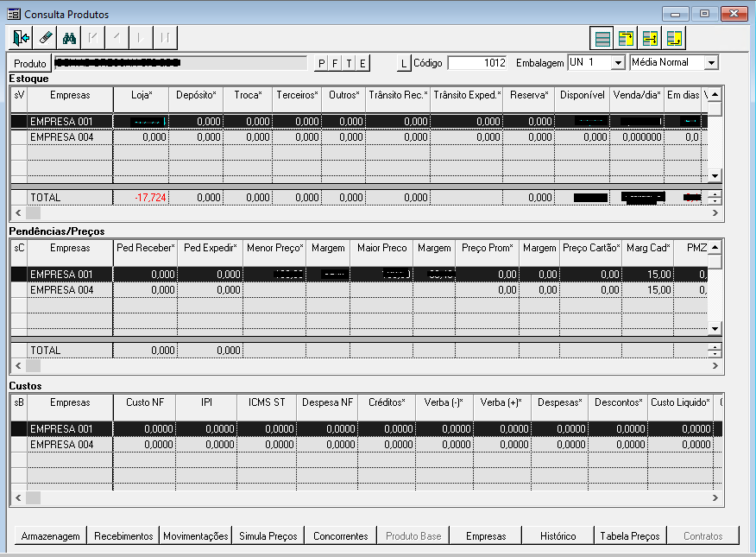
Task: Click Pendências scroll up arrow
Action: (715, 247)
